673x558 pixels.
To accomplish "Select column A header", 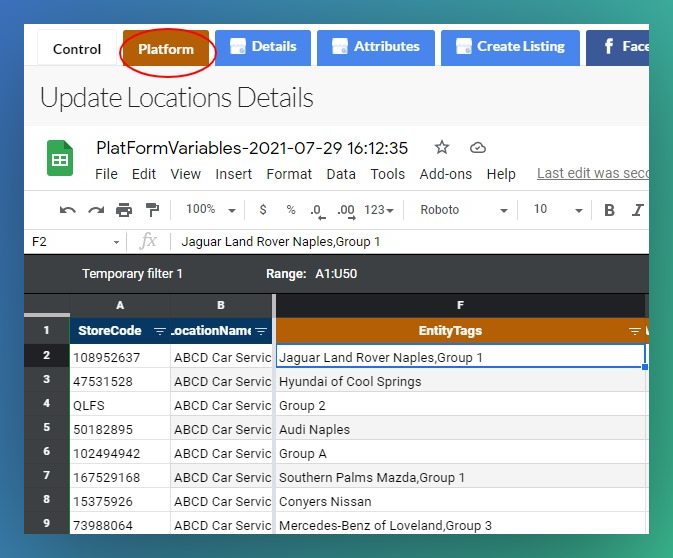I will [x=120, y=305].
